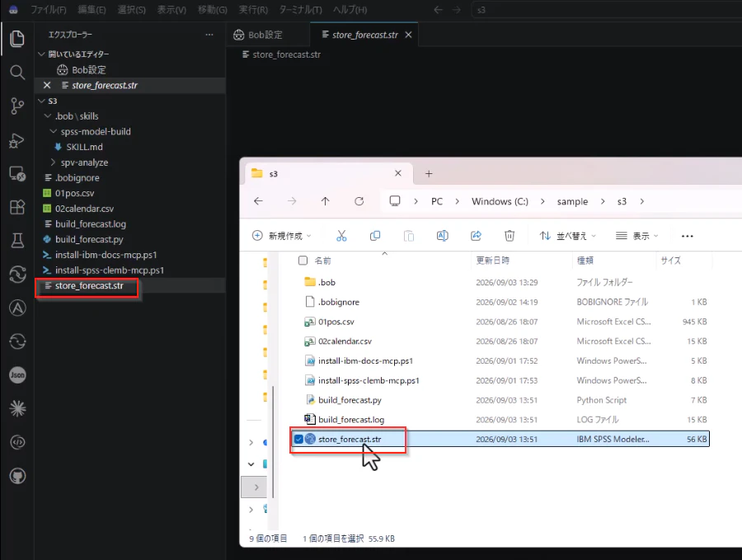The image size is (742, 560).
Task: Open the Explorer panel more actions ellipsis
Action: [x=209, y=35]
